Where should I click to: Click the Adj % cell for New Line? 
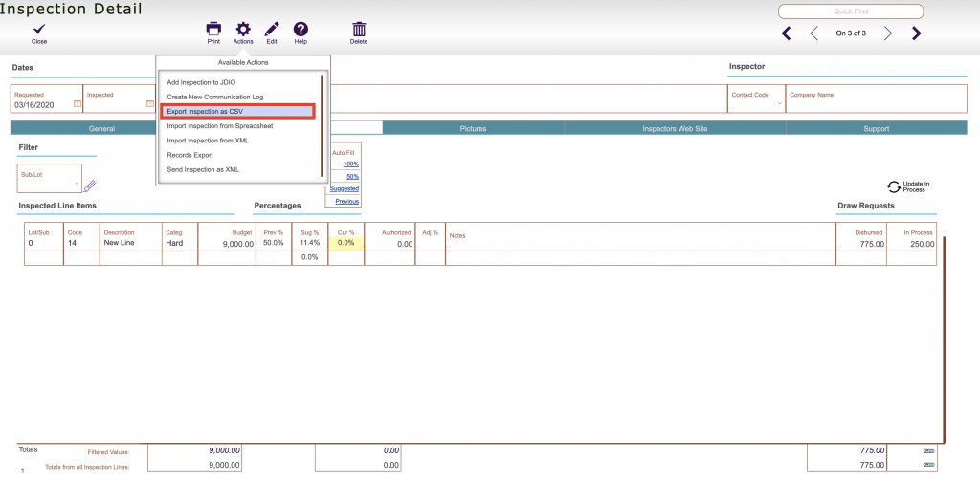(430, 237)
